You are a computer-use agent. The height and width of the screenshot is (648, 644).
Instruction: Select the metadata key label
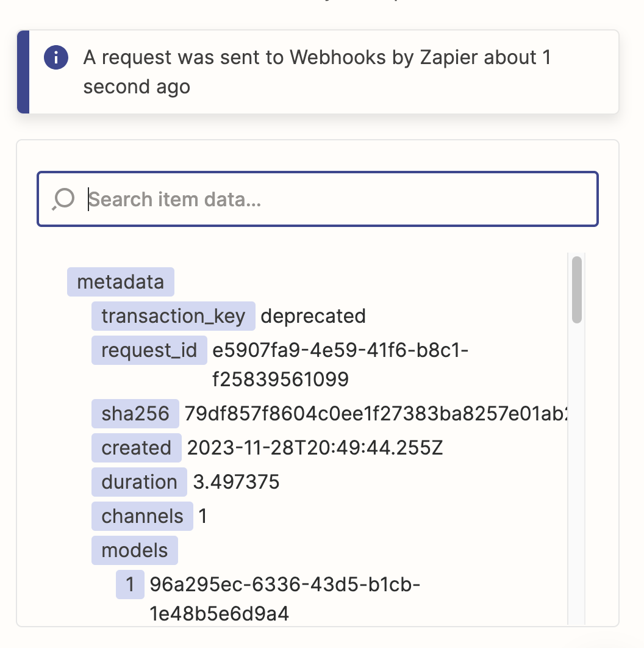point(121,282)
